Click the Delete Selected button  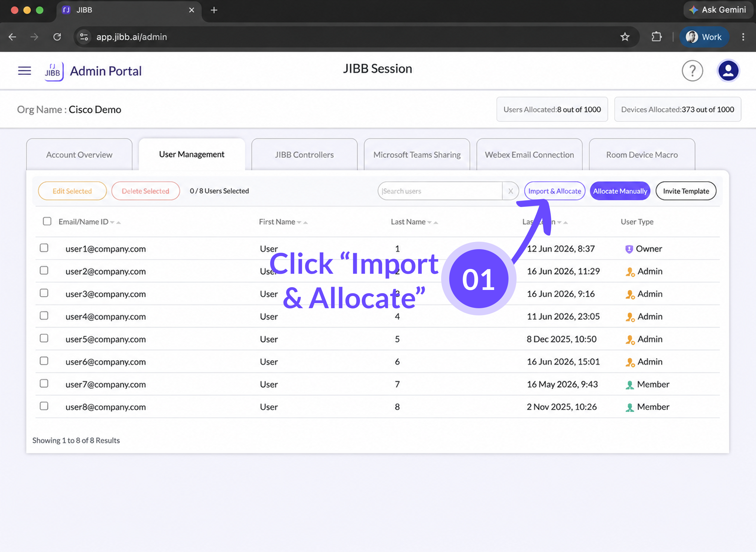145,191
